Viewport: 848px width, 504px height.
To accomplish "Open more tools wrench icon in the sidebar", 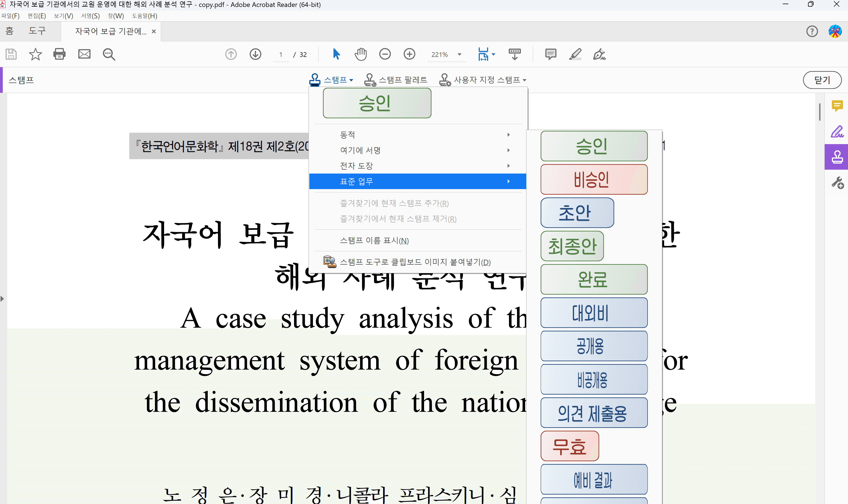I will coord(837,183).
